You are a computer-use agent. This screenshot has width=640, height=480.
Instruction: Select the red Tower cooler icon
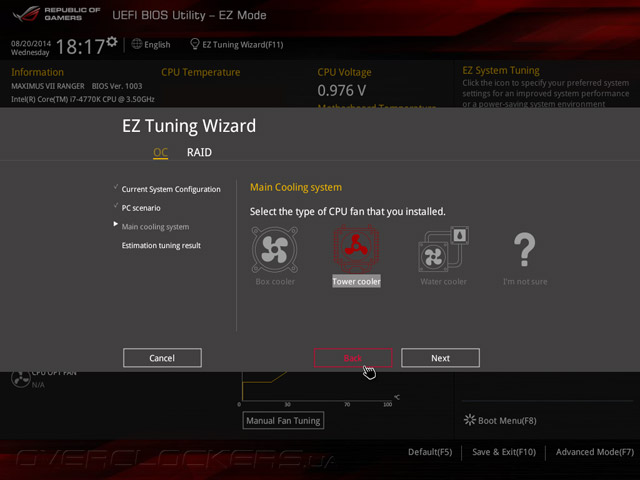(356, 249)
